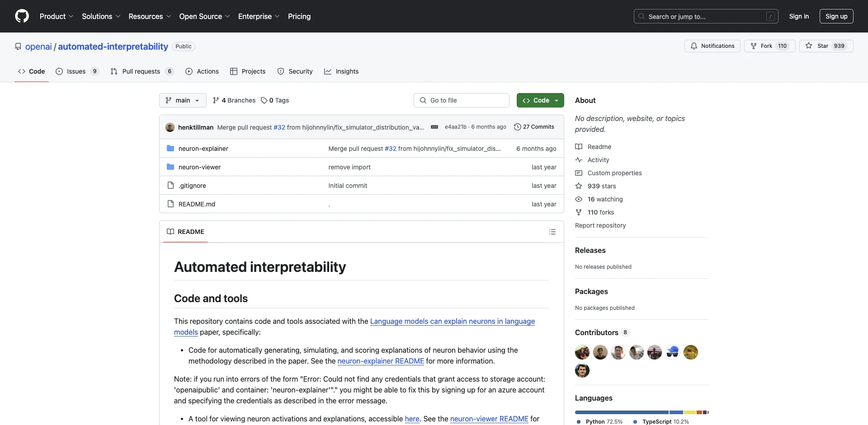Click the Sign in link
Screen dimensions: 868x425
(799, 16)
